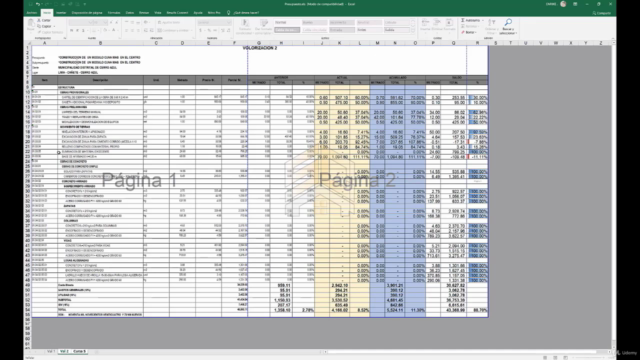Open Portapapeles group dialog launcher
Screen dimensions: 640x360
point(64,38)
